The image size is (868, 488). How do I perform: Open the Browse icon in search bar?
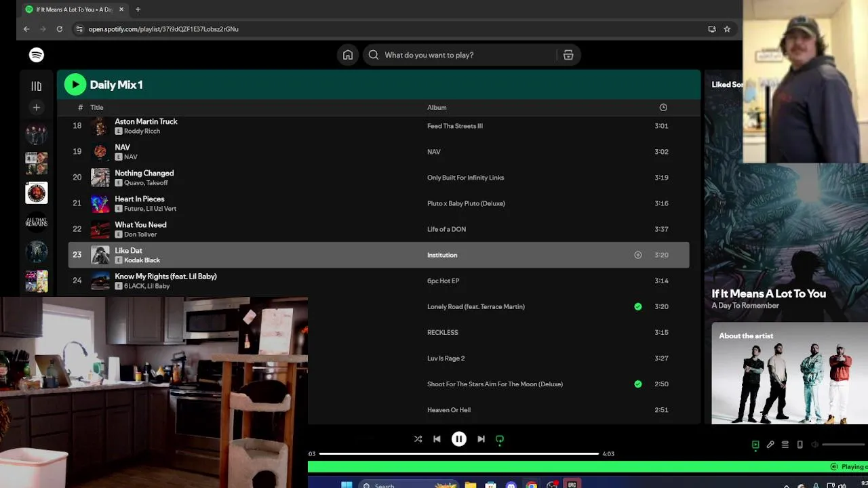(568, 55)
